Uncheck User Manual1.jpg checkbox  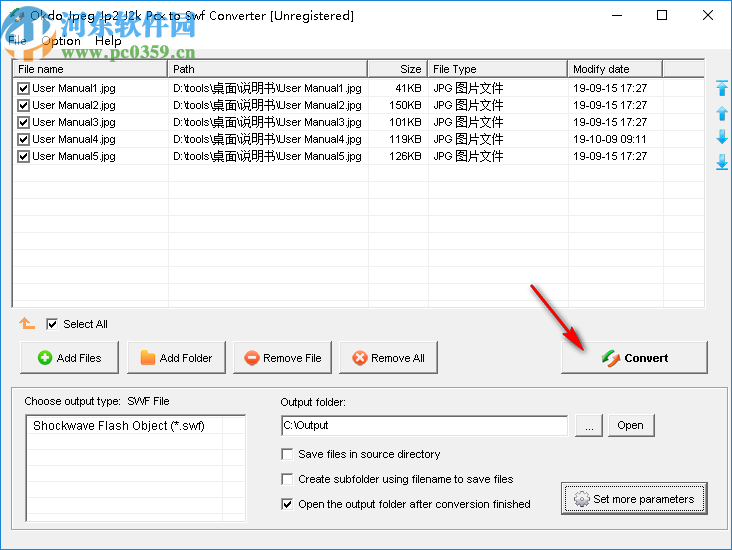23,88
